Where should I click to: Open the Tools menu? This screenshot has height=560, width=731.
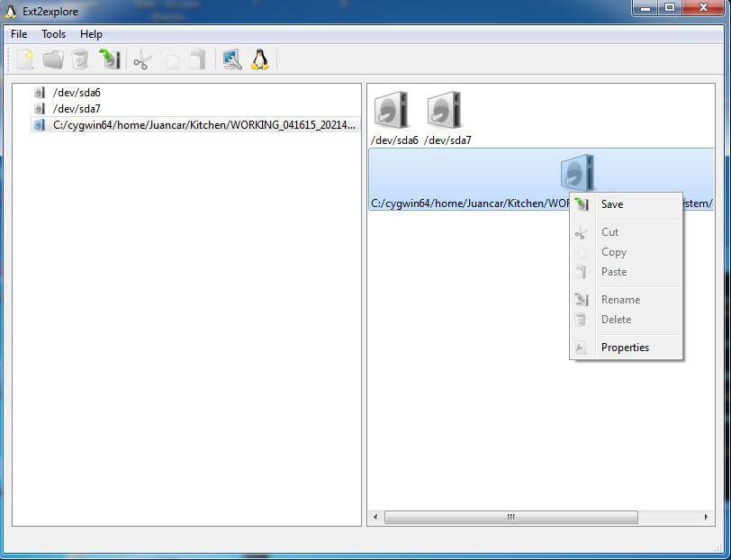point(54,34)
